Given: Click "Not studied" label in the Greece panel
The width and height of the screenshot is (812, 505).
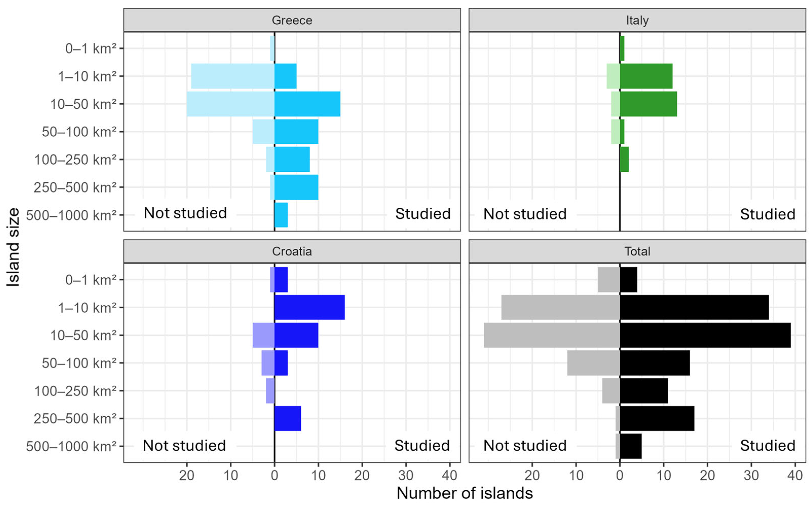Looking at the screenshot, I should point(185,213).
